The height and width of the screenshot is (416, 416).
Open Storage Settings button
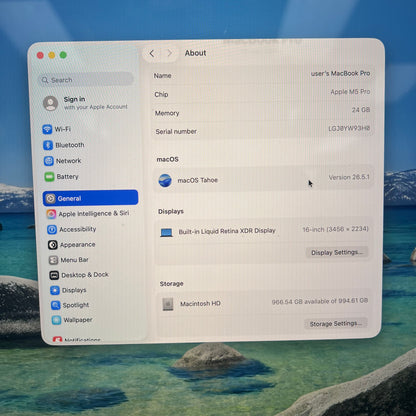click(336, 323)
